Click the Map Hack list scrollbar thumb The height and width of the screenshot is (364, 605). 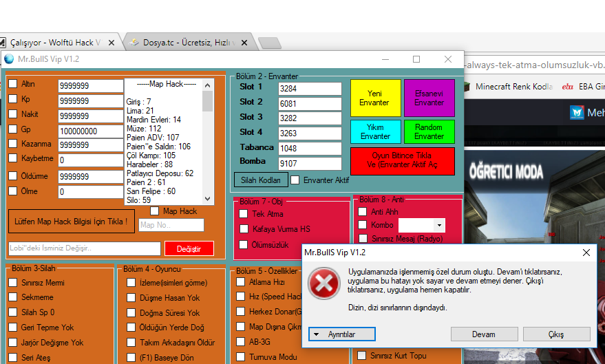208,101
